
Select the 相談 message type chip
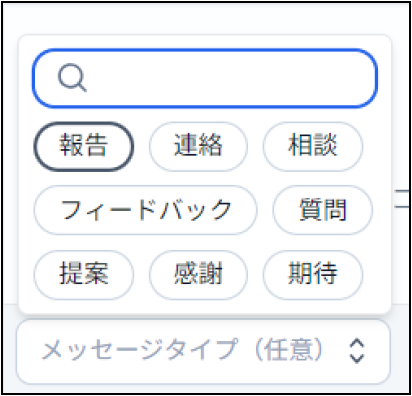pyautogui.click(x=312, y=146)
